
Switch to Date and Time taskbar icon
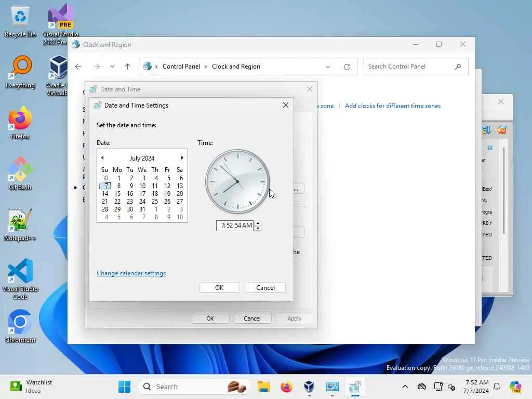[355, 387]
